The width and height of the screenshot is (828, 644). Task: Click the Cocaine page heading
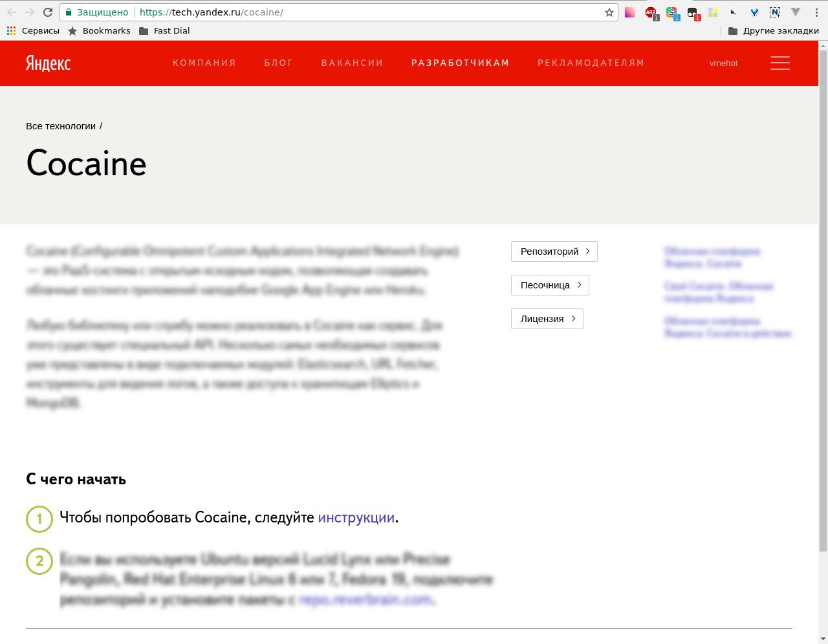(87, 163)
